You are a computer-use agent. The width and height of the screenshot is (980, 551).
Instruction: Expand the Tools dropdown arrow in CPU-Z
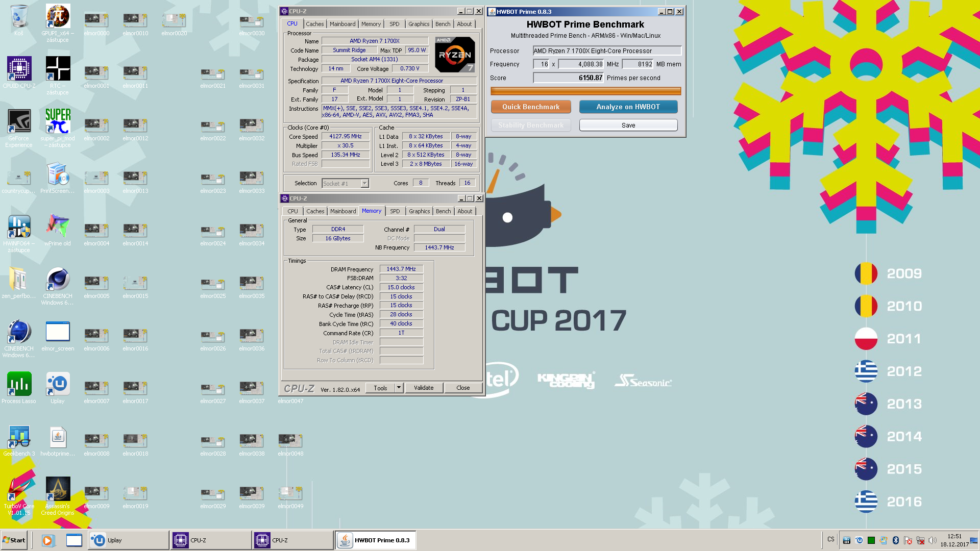(x=399, y=388)
